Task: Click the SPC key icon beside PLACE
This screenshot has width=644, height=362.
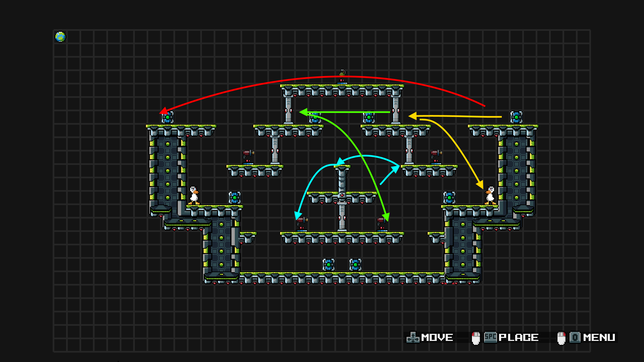Action: point(490,337)
